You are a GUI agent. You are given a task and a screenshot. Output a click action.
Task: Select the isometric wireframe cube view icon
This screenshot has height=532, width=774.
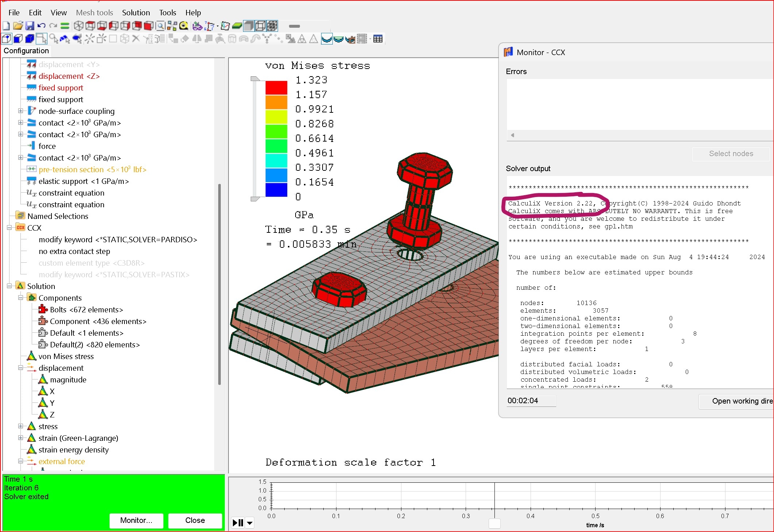pyautogui.click(x=78, y=26)
